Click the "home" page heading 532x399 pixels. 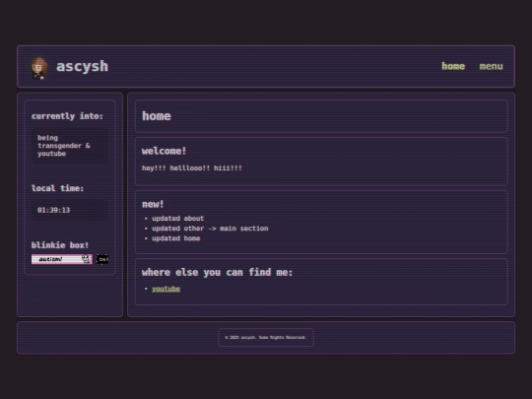[x=157, y=116]
